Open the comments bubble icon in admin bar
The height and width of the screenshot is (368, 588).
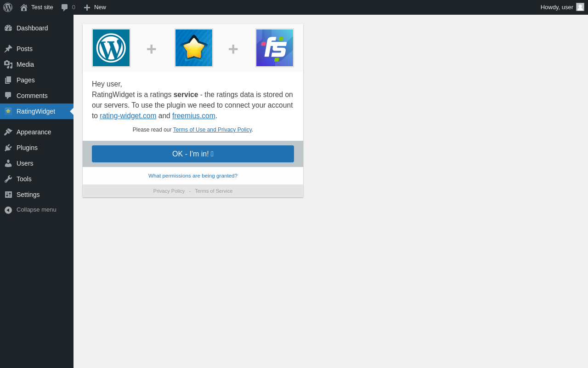[x=65, y=7]
